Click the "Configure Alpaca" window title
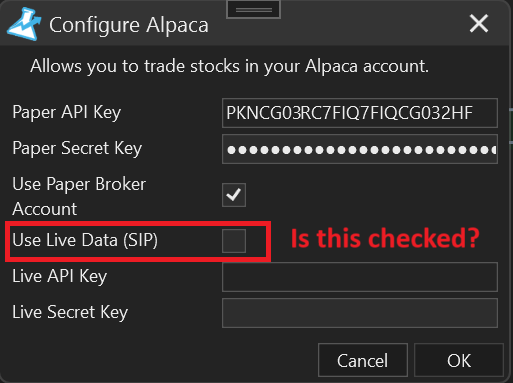 129,25
